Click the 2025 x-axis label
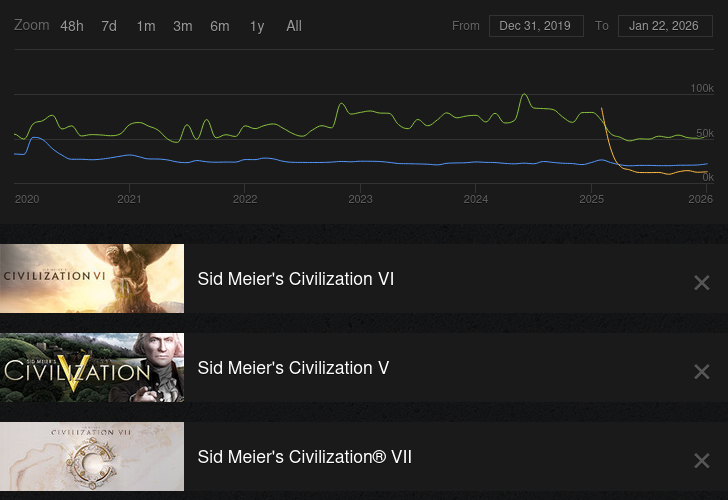 (592, 199)
